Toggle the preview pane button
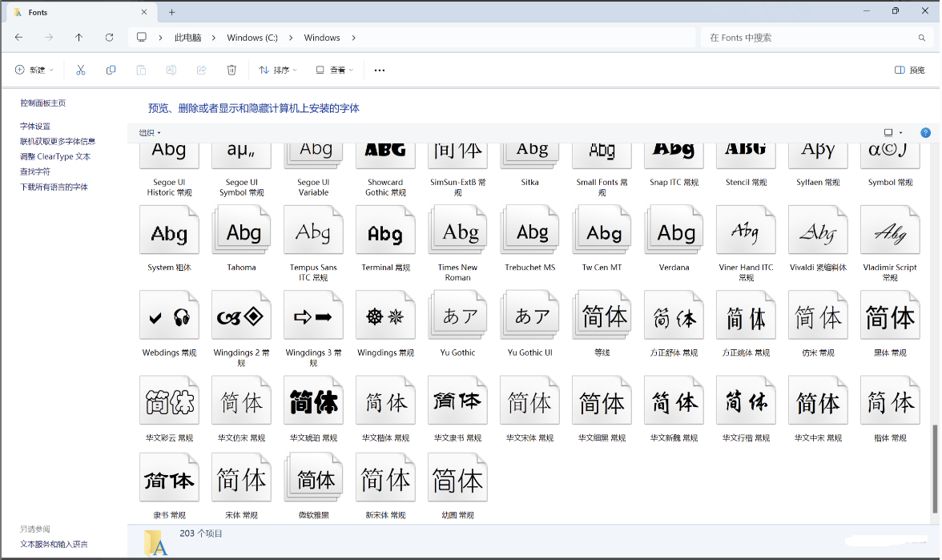This screenshot has width=942, height=560. coord(910,71)
